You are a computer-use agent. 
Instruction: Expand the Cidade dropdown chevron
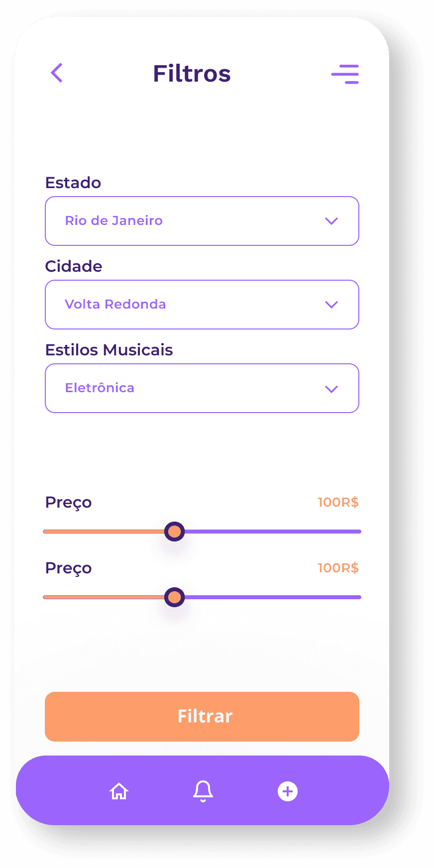pyautogui.click(x=331, y=305)
